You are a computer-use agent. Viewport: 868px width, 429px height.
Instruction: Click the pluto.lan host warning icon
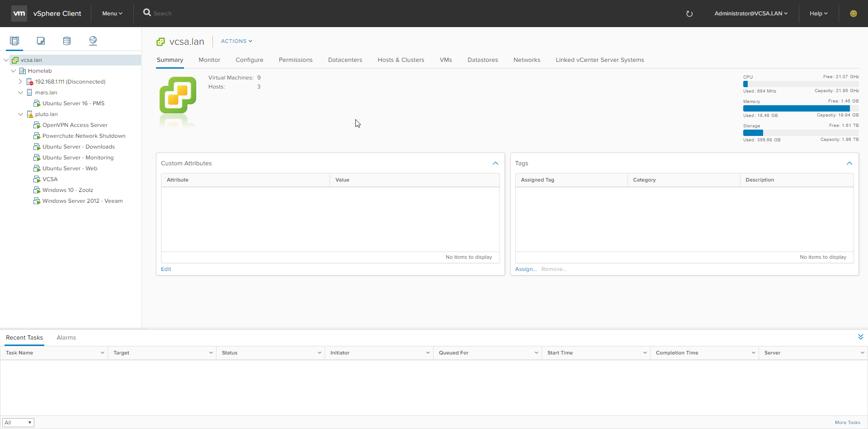[x=30, y=114]
